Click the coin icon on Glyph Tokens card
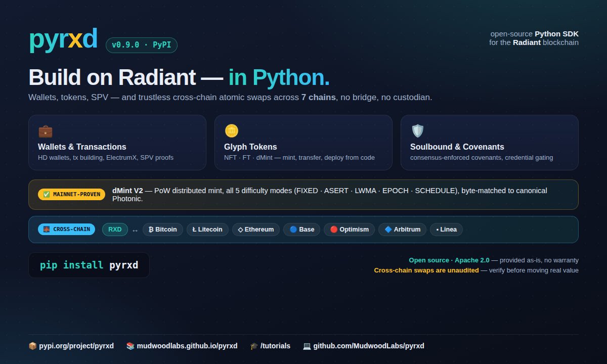The image size is (607, 364). pyautogui.click(x=232, y=131)
